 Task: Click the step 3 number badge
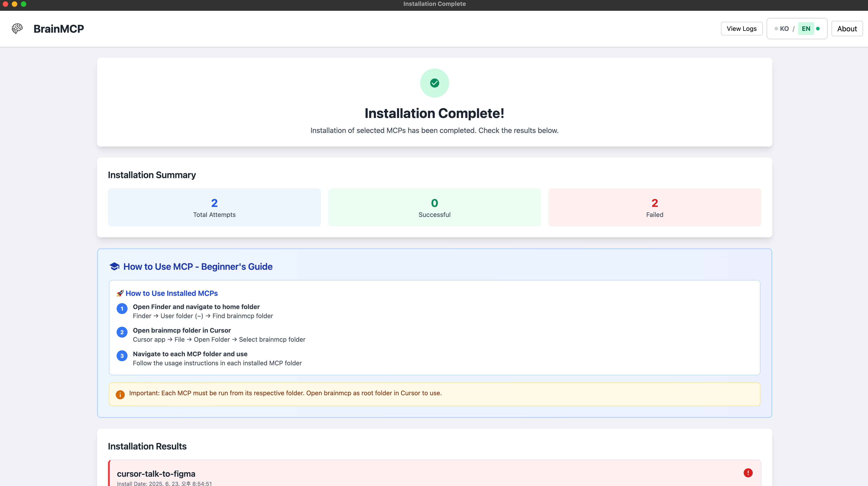122,356
